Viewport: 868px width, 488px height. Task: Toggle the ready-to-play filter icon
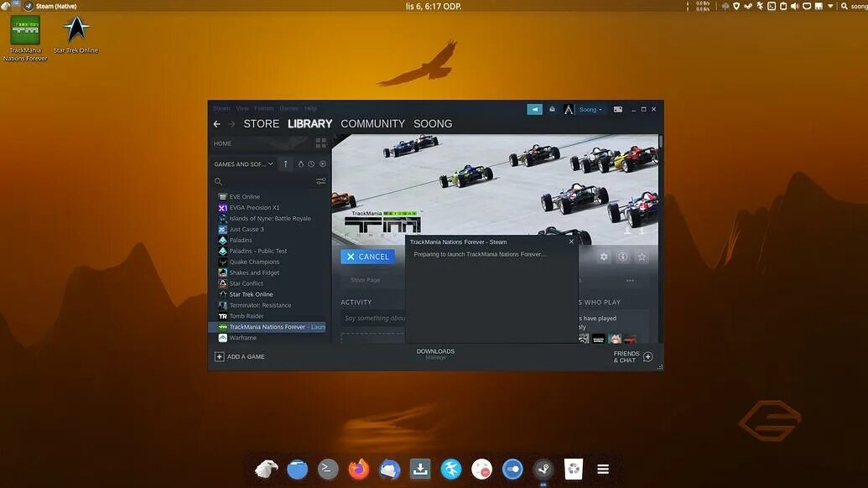(x=323, y=164)
